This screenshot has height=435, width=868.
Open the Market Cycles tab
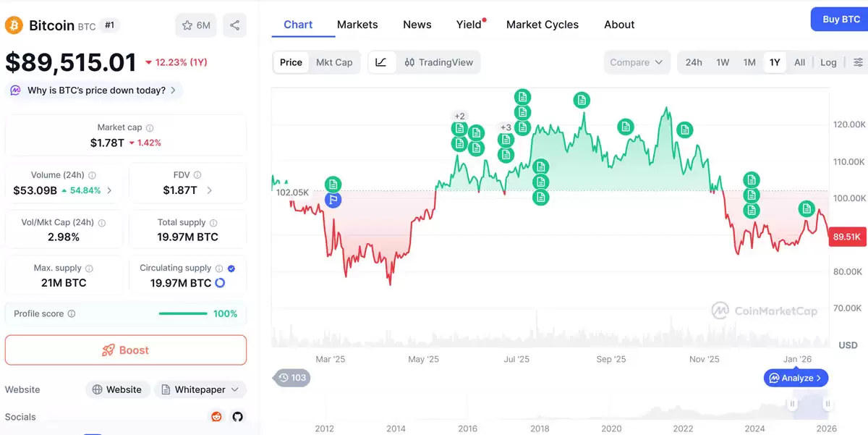(x=542, y=25)
